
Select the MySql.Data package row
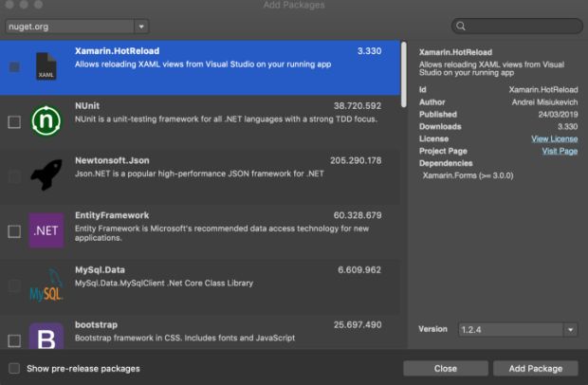[x=228, y=284]
